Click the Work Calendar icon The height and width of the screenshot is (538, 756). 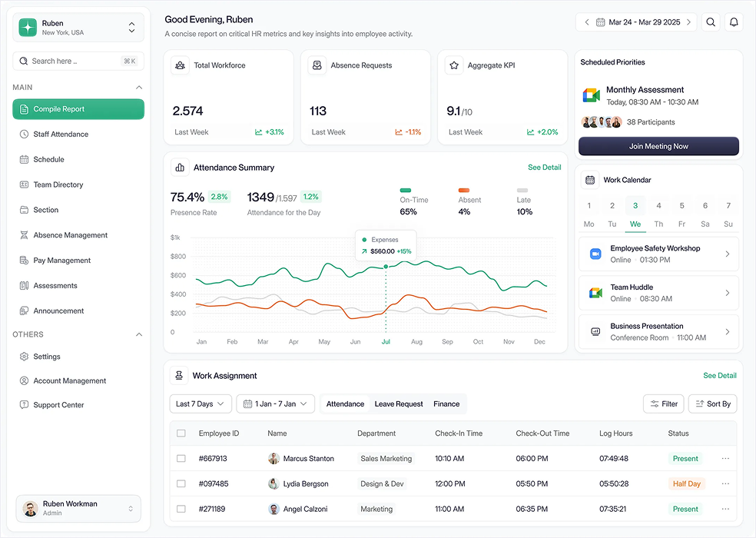click(590, 180)
